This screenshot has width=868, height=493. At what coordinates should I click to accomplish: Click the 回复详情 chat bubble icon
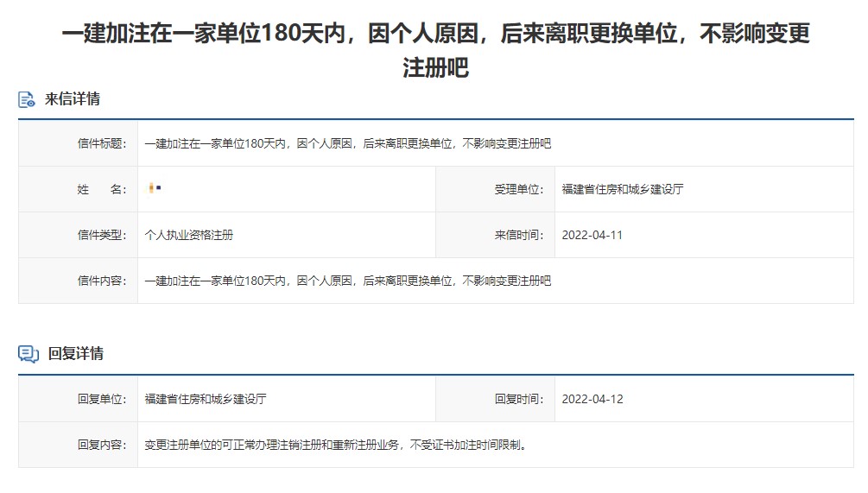pyautogui.click(x=29, y=354)
